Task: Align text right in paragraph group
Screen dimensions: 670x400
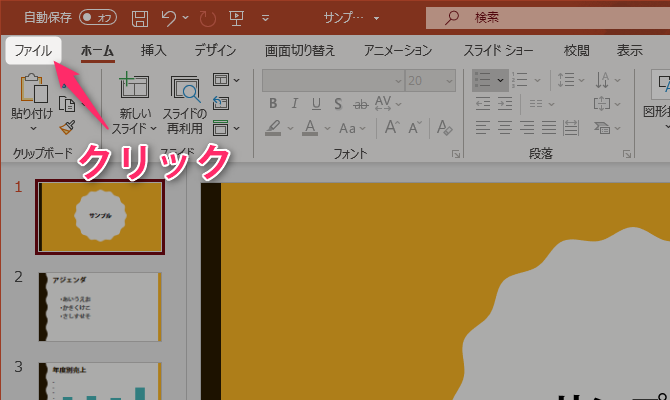Action: tap(526, 128)
